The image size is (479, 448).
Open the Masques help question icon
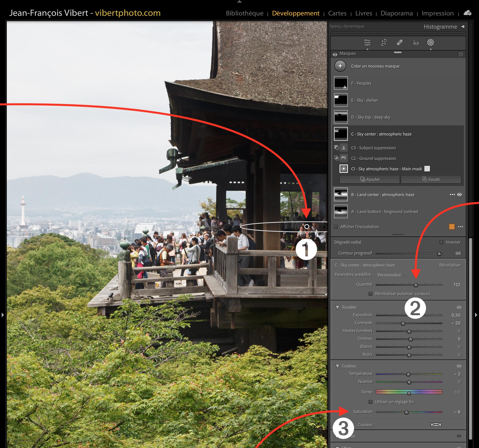[x=461, y=54]
